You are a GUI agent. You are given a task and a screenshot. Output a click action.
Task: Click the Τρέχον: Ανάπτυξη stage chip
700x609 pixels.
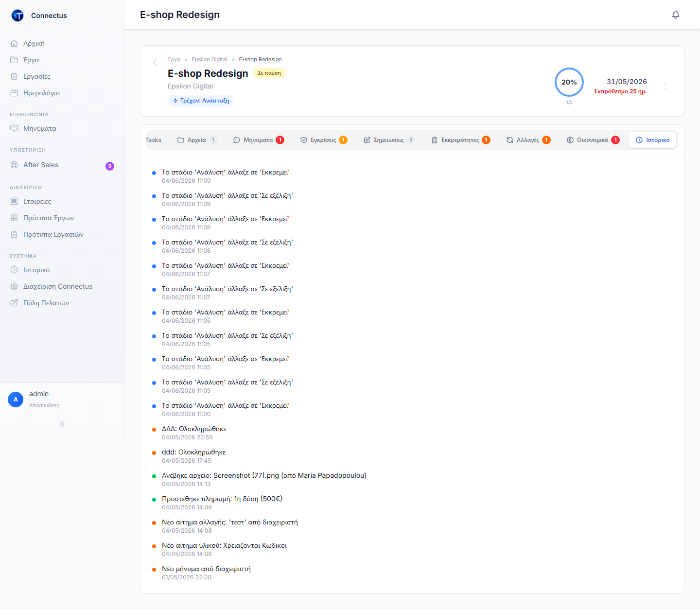pyautogui.click(x=201, y=101)
